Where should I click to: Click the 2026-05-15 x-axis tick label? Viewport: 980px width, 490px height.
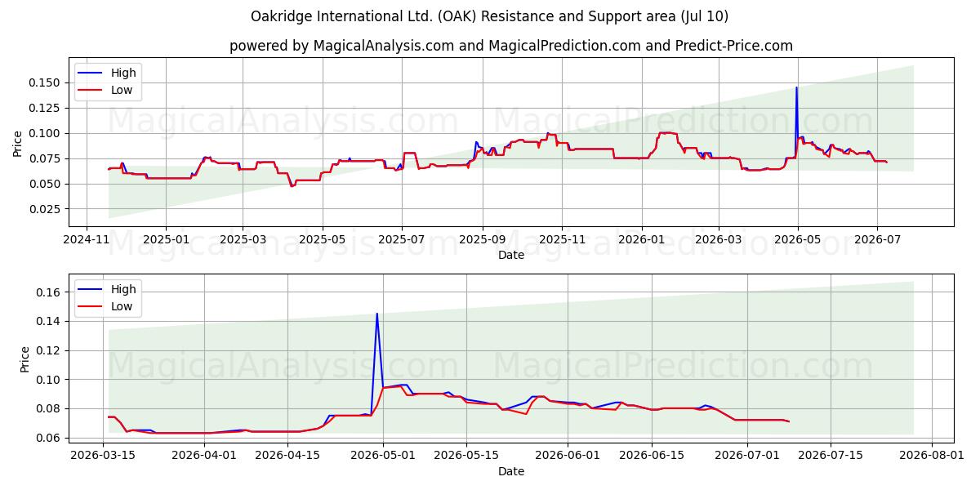coord(465,457)
